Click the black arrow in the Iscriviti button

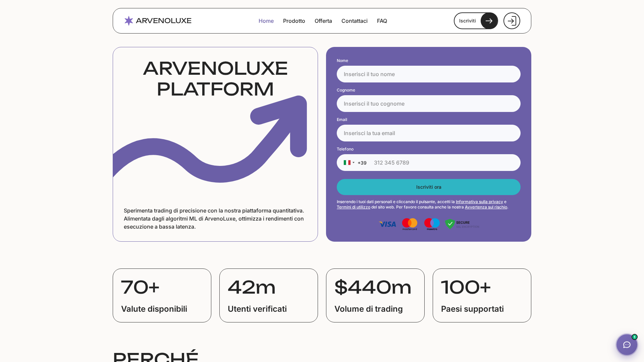[x=489, y=21]
